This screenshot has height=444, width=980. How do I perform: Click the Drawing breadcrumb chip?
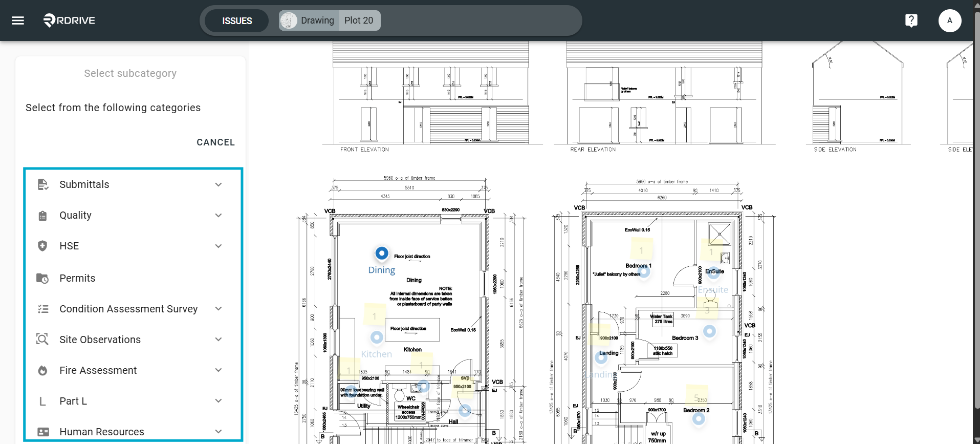click(309, 20)
